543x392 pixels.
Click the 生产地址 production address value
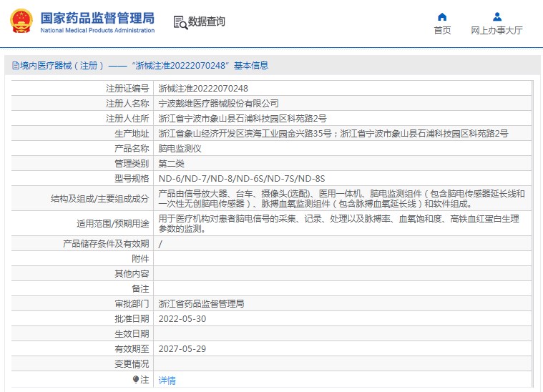pyautogui.click(x=333, y=133)
